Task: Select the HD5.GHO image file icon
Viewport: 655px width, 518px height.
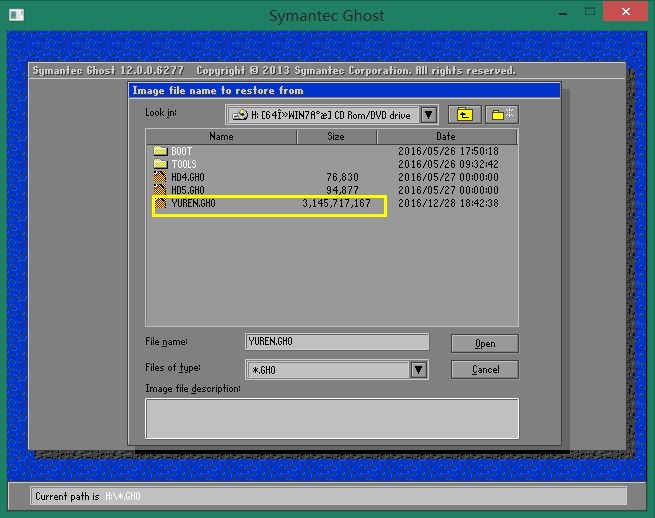Action: (x=160, y=190)
